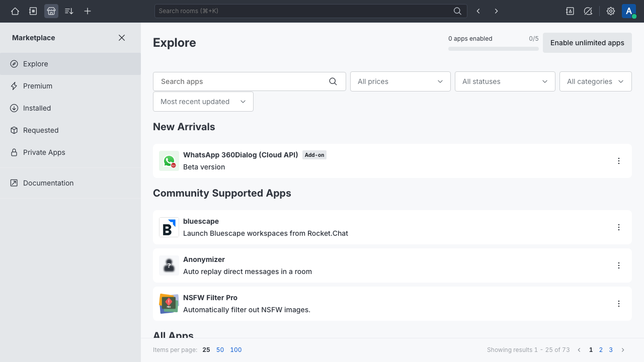The width and height of the screenshot is (644, 362).
Task: Open the Documentation link in sidebar
Action: tap(70, 183)
